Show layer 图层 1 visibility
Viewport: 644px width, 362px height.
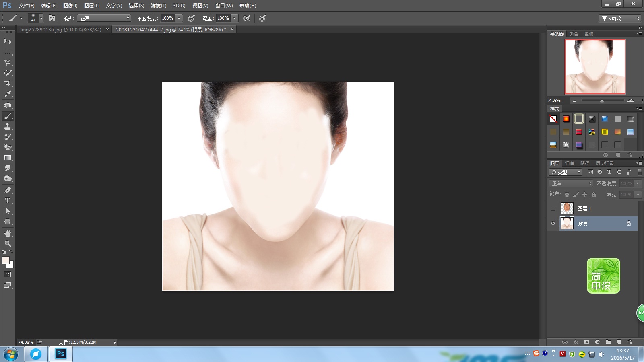click(x=553, y=208)
